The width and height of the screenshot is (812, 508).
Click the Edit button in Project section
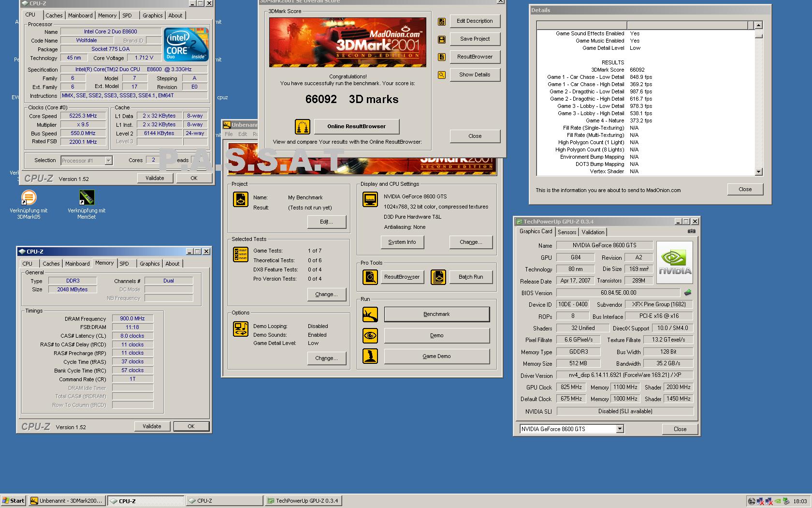pyautogui.click(x=327, y=222)
